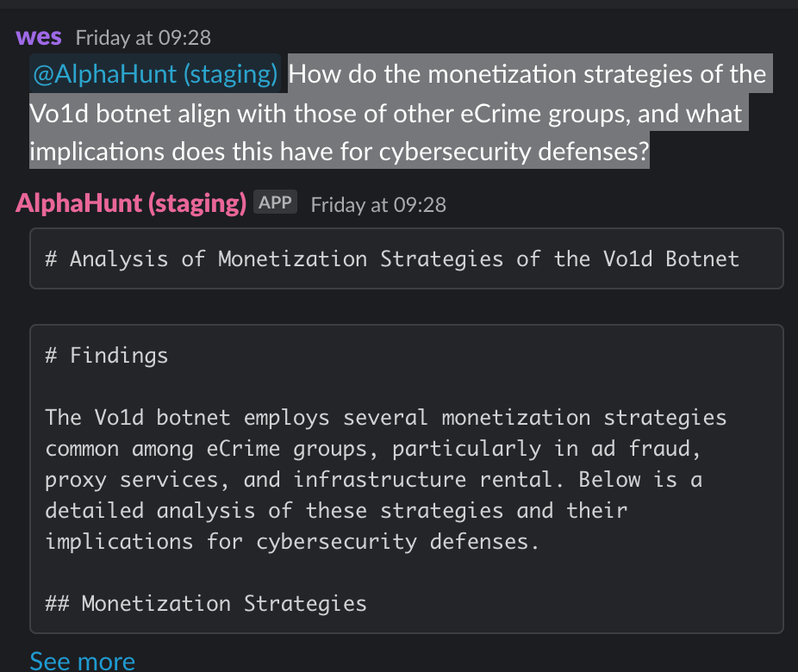Click the Analysis of Monetization Strategies code block
This screenshot has width=798, height=672.
click(x=406, y=259)
